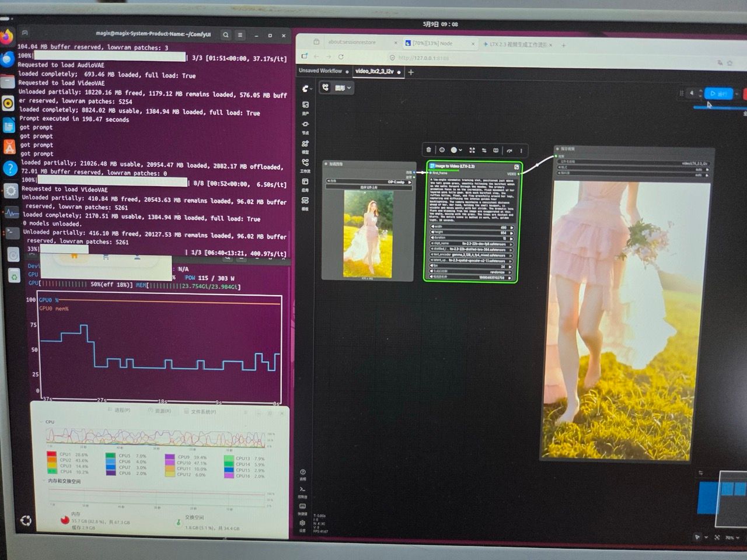Viewport: 747px width, 560px height.
Task: Open Ubuntu Help from the dock
Action: click(9, 169)
